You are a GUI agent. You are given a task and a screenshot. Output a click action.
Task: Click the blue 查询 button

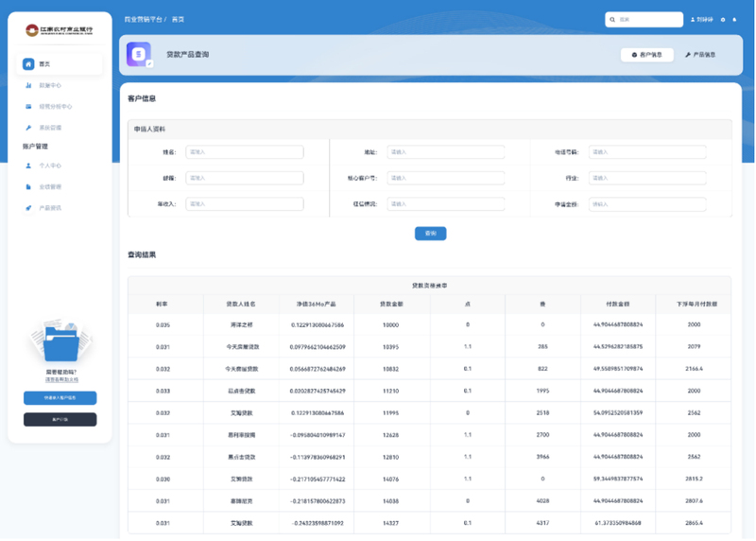(430, 233)
